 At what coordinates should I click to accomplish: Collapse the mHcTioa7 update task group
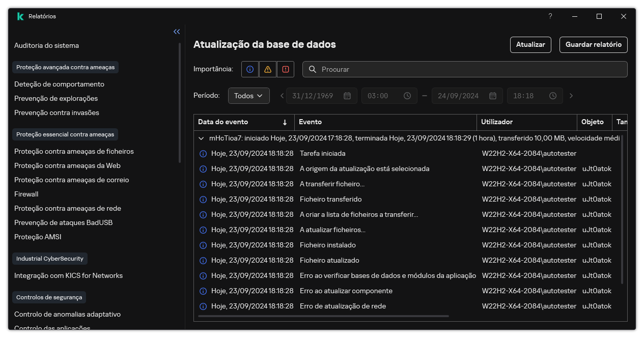coord(201,137)
